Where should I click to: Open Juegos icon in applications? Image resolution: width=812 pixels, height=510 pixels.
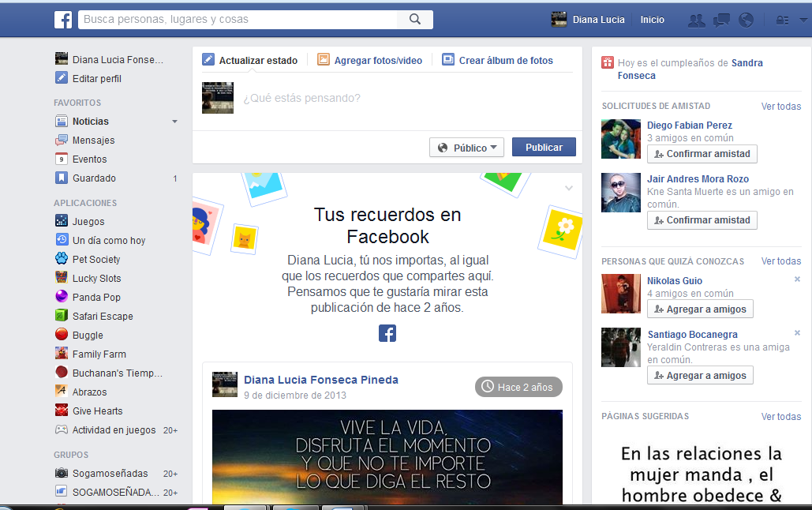coord(61,220)
